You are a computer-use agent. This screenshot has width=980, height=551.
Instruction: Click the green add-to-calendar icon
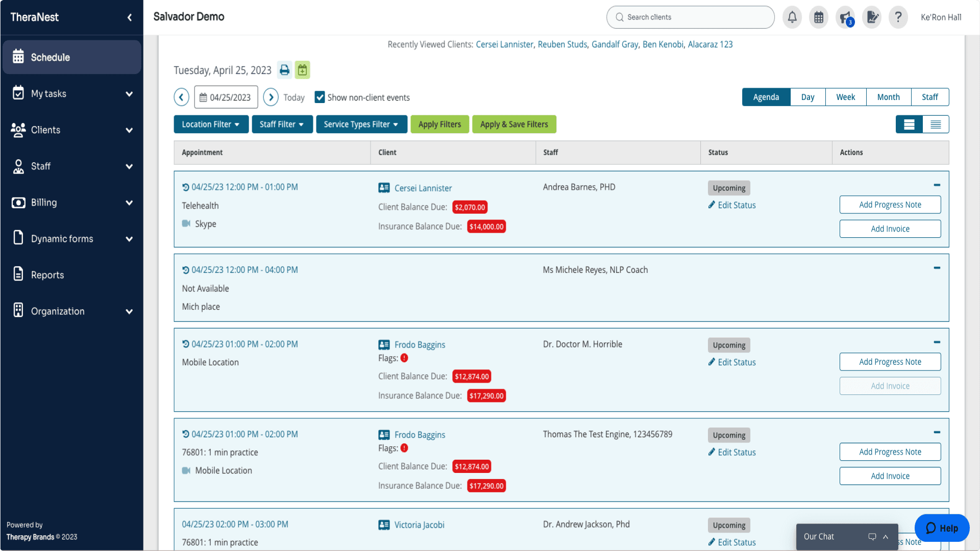pyautogui.click(x=302, y=70)
